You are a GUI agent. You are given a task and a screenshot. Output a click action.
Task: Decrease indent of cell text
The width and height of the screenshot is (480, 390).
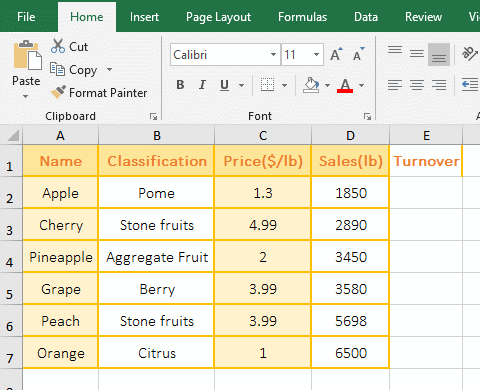[x=470, y=85]
